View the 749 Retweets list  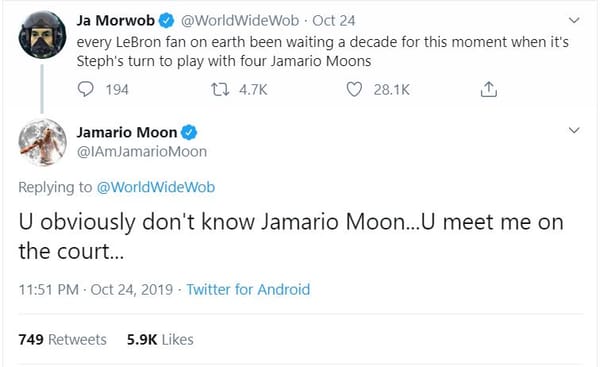click(x=62, y=339)
